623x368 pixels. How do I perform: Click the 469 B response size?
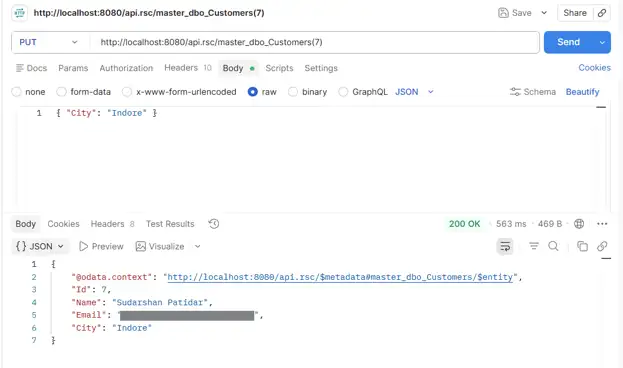click(550, 224)
